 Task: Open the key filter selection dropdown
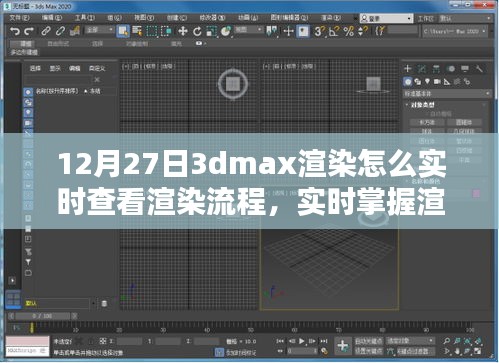[410, 341]
